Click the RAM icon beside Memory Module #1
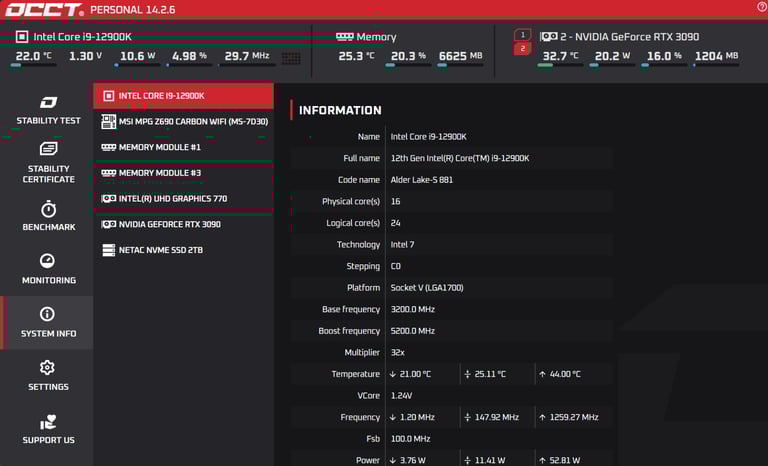768x466 pixels. tap(108, 147)
